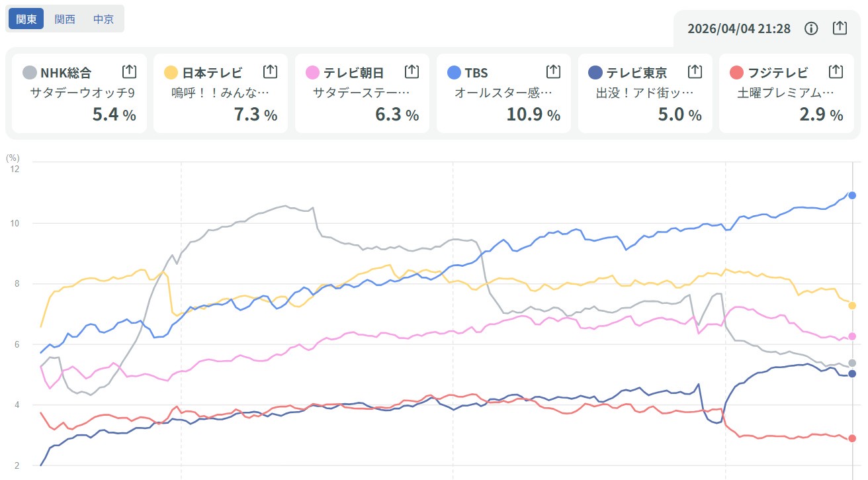Click the NHK総合 gray color dot
The image size is (868, 480).
point(30,72)
